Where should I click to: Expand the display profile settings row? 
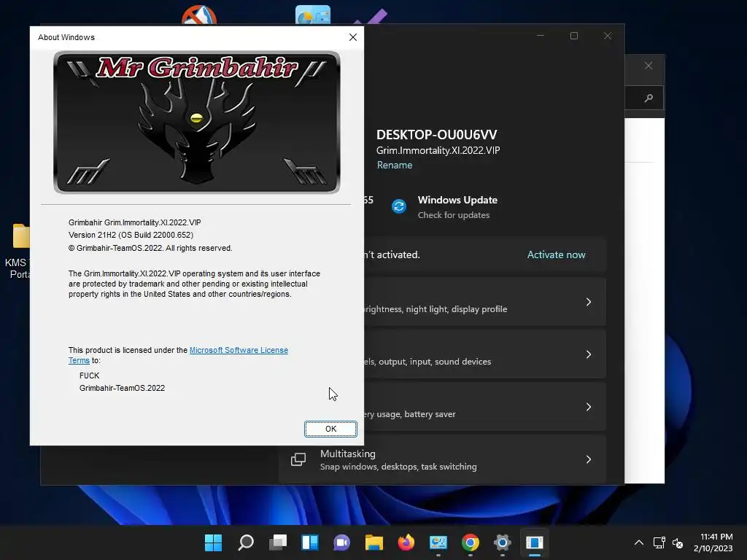485,302
